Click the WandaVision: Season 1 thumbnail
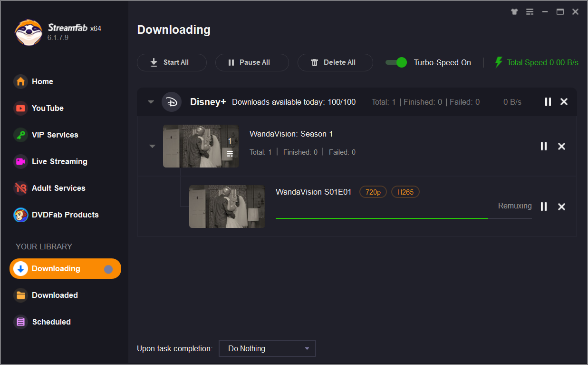588x365 pixels. click(x=201, y=146)
